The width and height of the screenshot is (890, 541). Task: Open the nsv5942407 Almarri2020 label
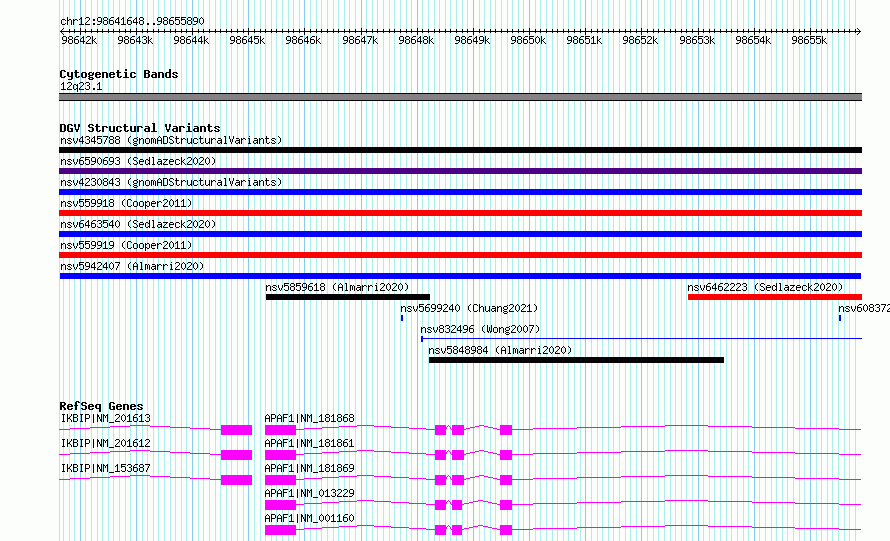point(132,266)
